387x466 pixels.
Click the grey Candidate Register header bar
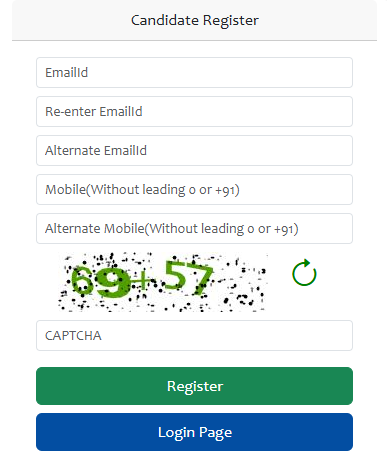[x=194, y=20]
